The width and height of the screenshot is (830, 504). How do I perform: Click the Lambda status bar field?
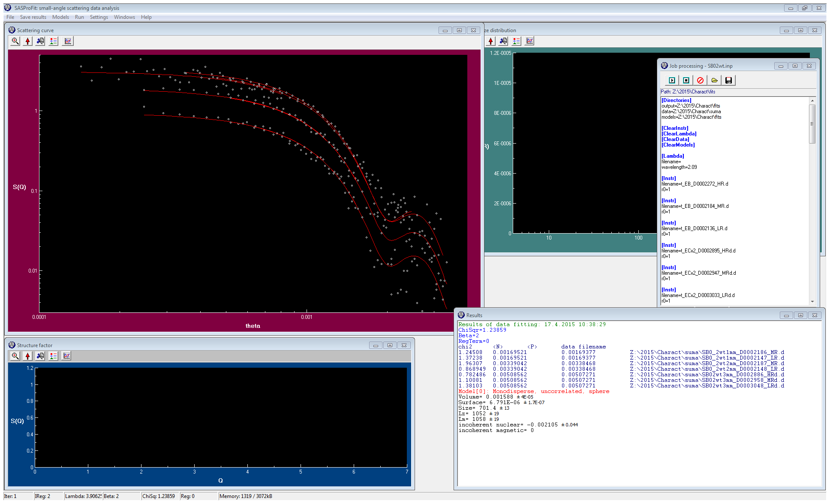(x=83, y=496)
